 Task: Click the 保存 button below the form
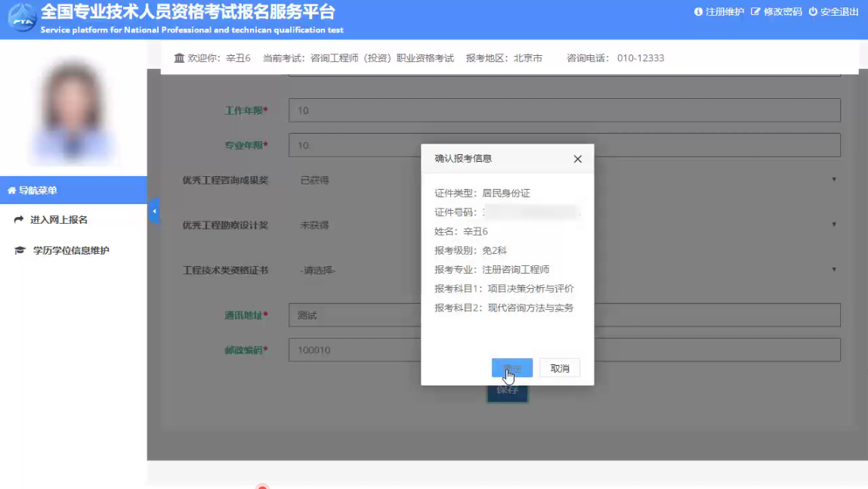click(x=507, y=392)
